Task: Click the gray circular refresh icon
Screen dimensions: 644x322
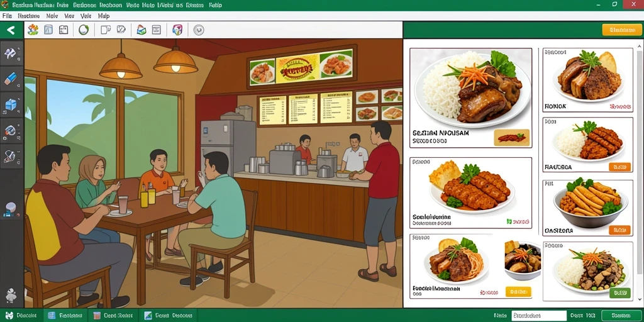Action: pos(199,30)
